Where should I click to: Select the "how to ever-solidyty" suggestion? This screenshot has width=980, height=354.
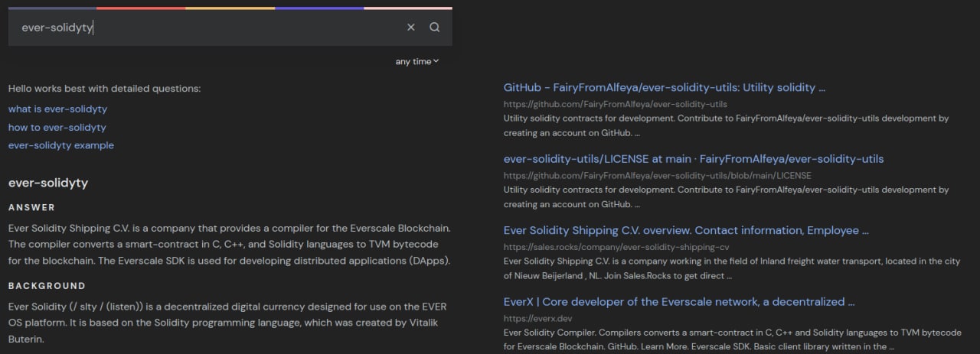pos(57,128)
